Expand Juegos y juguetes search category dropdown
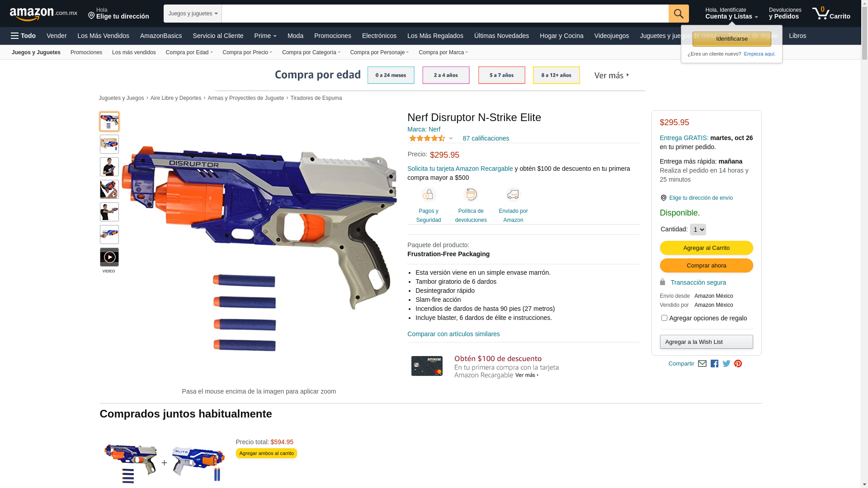868x488 pixels. click(193, 14)
